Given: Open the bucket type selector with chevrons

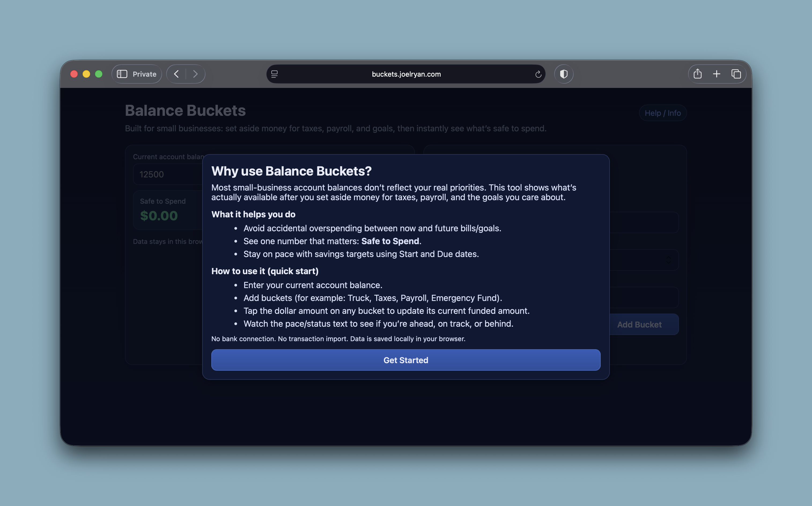Looking at the screenshot, I should 668,260.
